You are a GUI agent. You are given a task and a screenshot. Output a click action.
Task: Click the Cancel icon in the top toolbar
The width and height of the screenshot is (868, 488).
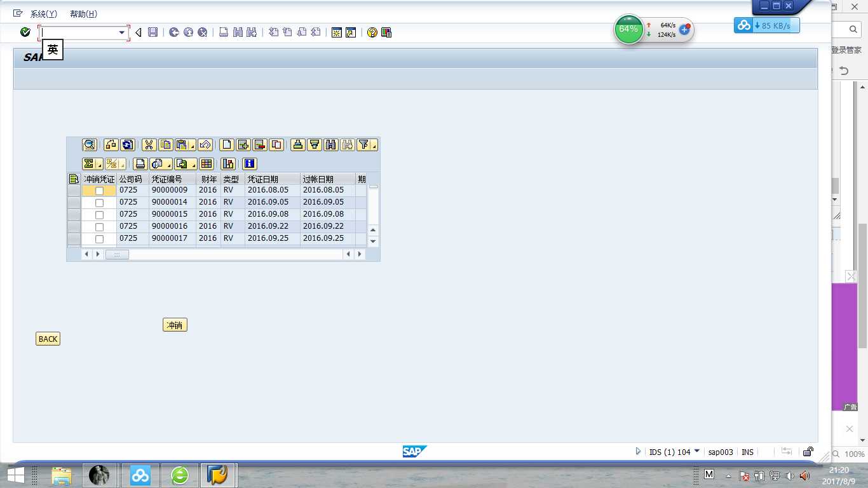202,32
